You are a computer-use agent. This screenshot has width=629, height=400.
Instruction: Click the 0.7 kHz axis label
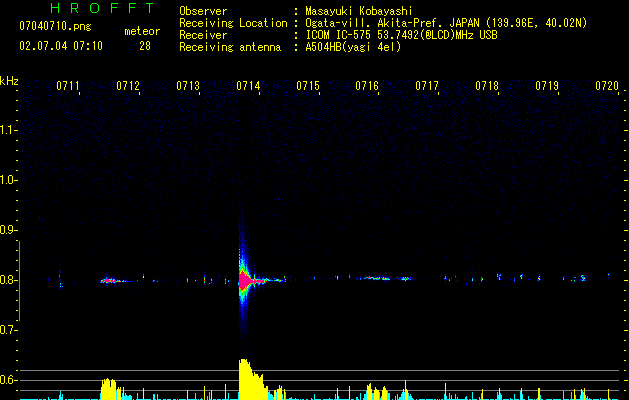coord(8,330)
